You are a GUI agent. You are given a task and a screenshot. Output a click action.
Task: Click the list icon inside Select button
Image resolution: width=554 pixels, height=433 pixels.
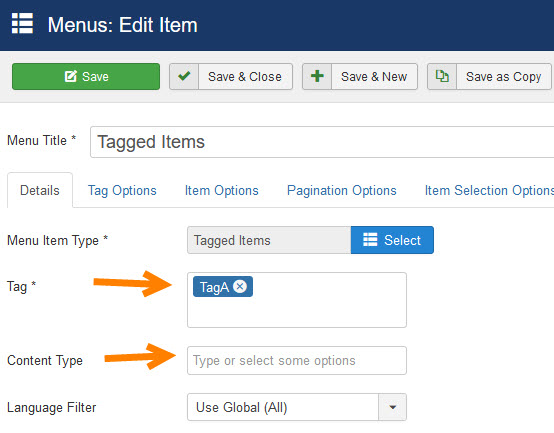(370, 239)
